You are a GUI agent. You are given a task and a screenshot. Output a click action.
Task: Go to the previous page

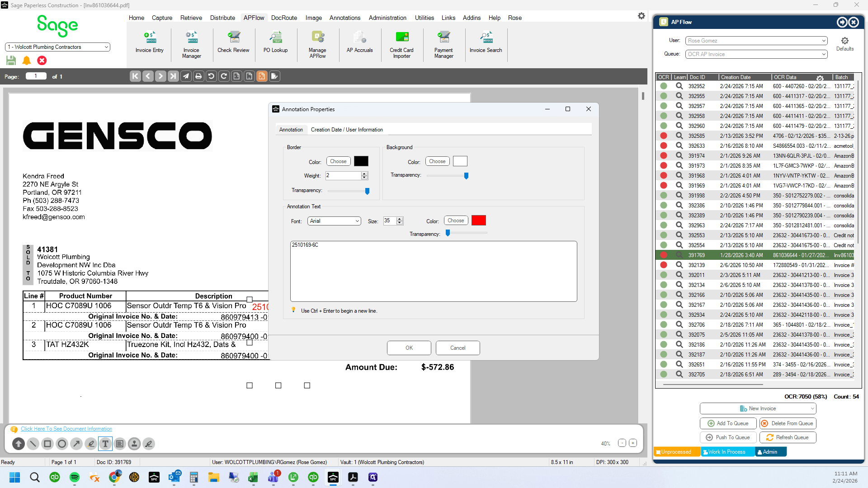(x=148, y=76)
